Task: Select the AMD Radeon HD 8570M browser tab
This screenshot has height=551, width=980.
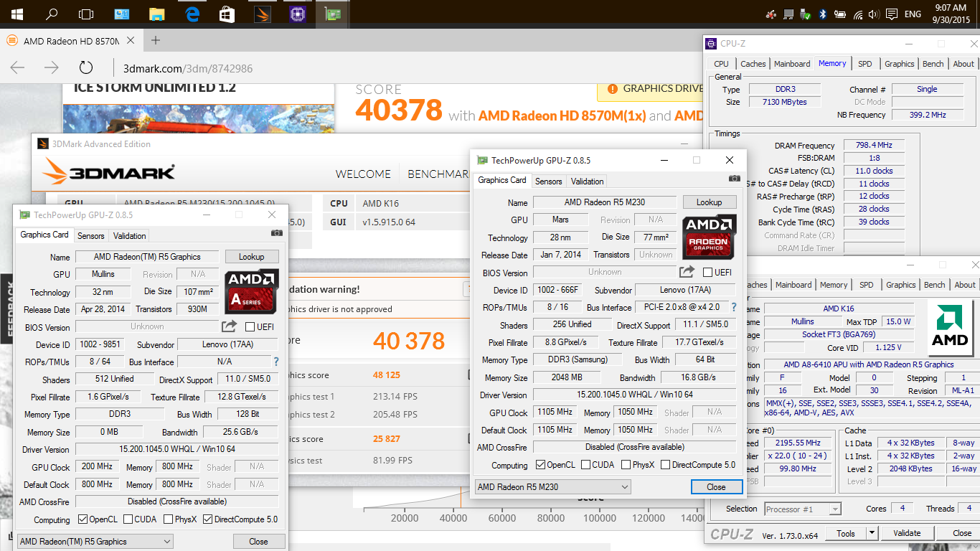Action: point(70,41)
